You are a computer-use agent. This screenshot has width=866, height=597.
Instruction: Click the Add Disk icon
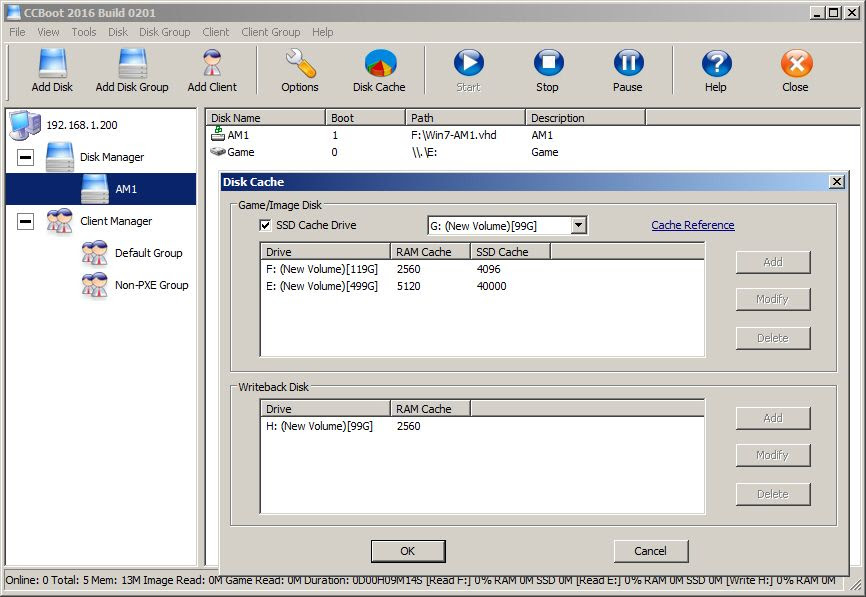point(50,63)
